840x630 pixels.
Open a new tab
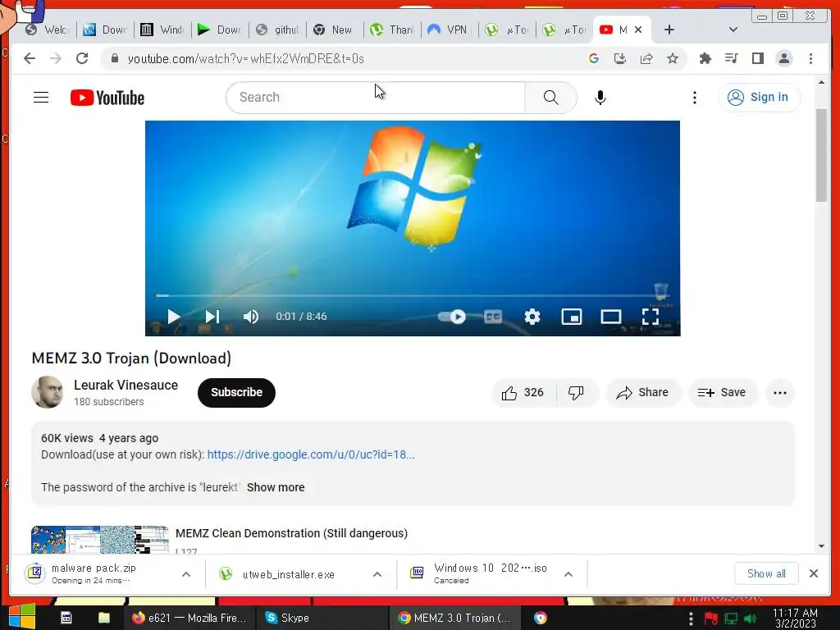(669, 30)
